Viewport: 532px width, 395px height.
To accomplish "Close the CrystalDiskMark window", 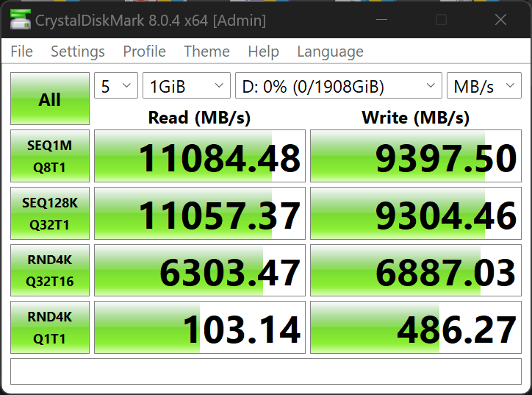I will [x=501, y=20].
